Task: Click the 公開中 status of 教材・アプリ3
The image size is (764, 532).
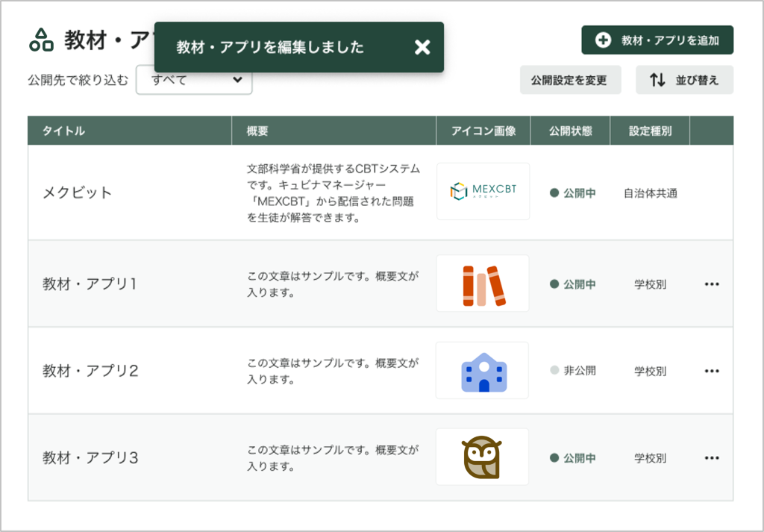Action: point(572,458)
